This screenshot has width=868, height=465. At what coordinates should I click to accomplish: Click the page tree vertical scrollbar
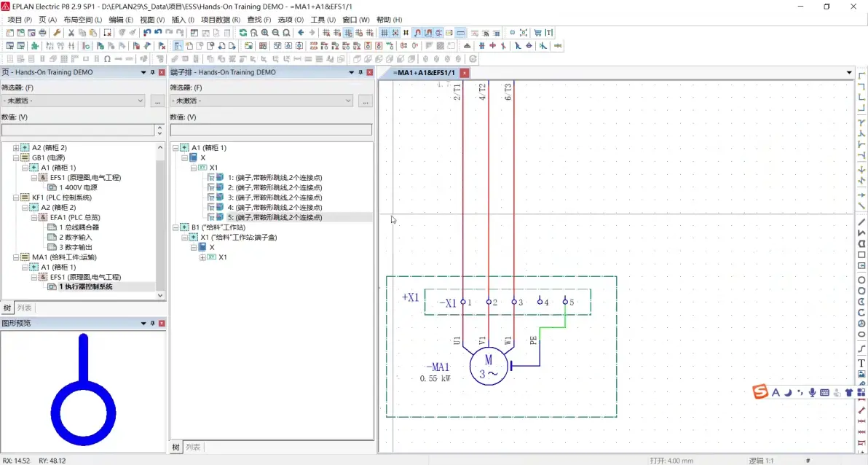[160, 221]
